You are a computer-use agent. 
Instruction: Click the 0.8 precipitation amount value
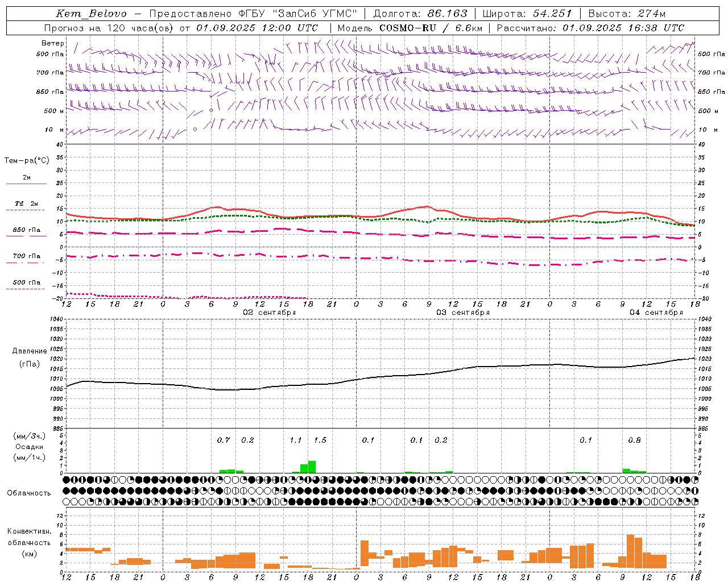634,440
